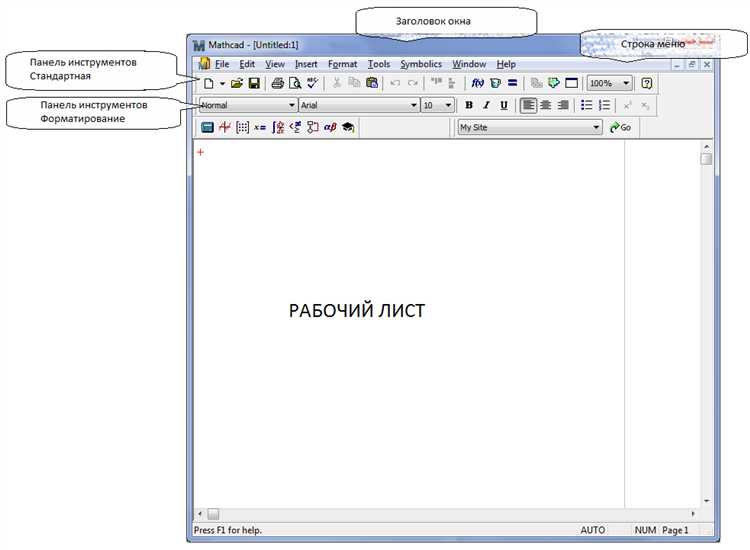Click the horizontal scrollbar right arrow
Screen dimensions: 750x550
point(693,514)
